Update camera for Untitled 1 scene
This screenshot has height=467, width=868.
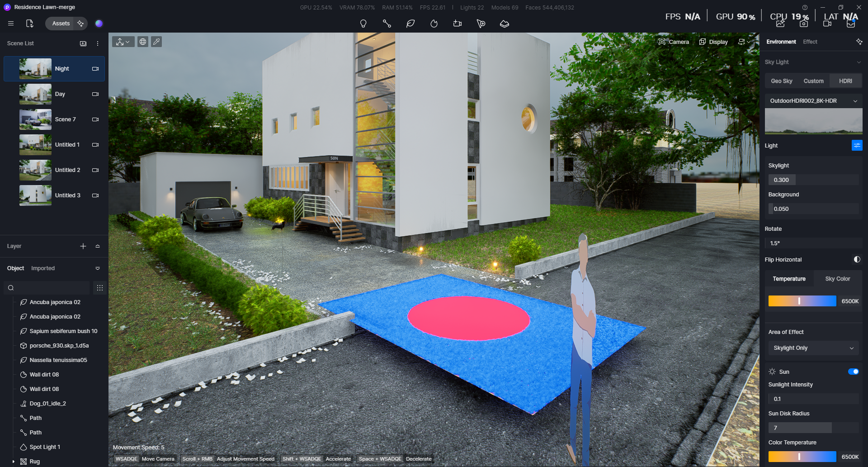pyautogui.click(x=95, y=145)
